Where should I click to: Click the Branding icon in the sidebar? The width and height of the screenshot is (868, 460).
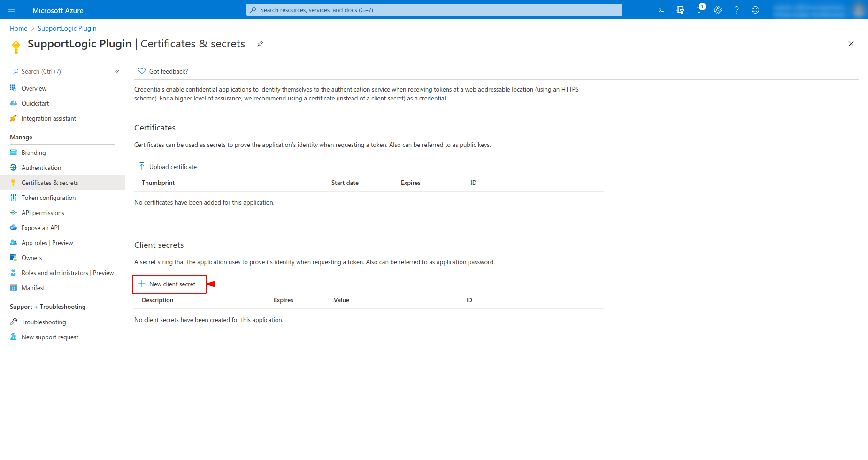pos(13,152)
